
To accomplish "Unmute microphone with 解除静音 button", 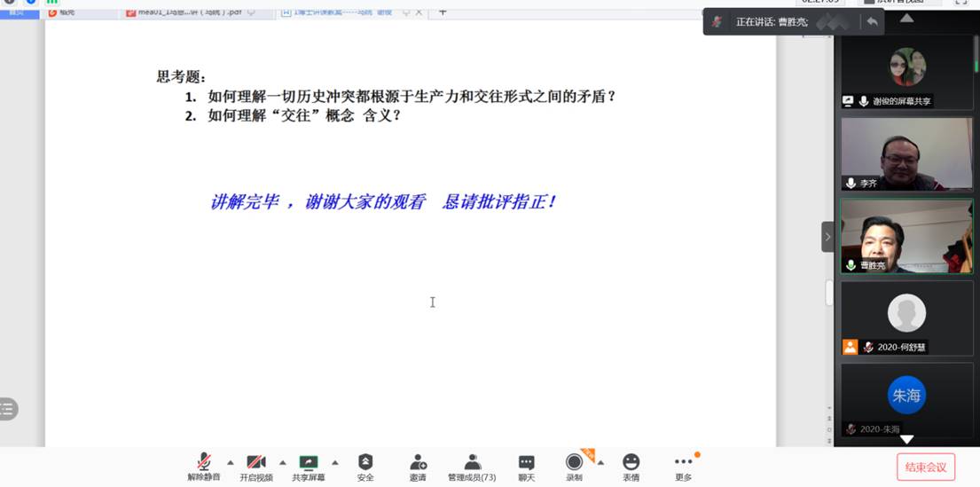I will pos(203,466).
